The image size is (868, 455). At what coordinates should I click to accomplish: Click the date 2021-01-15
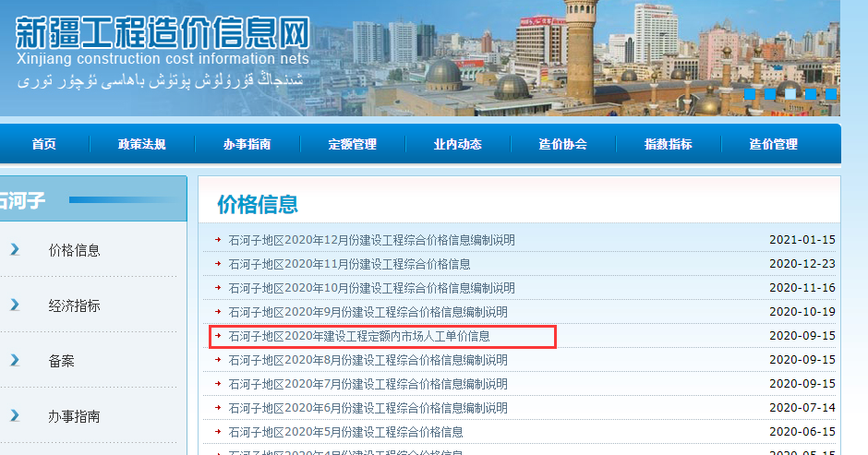click(802, 240)
